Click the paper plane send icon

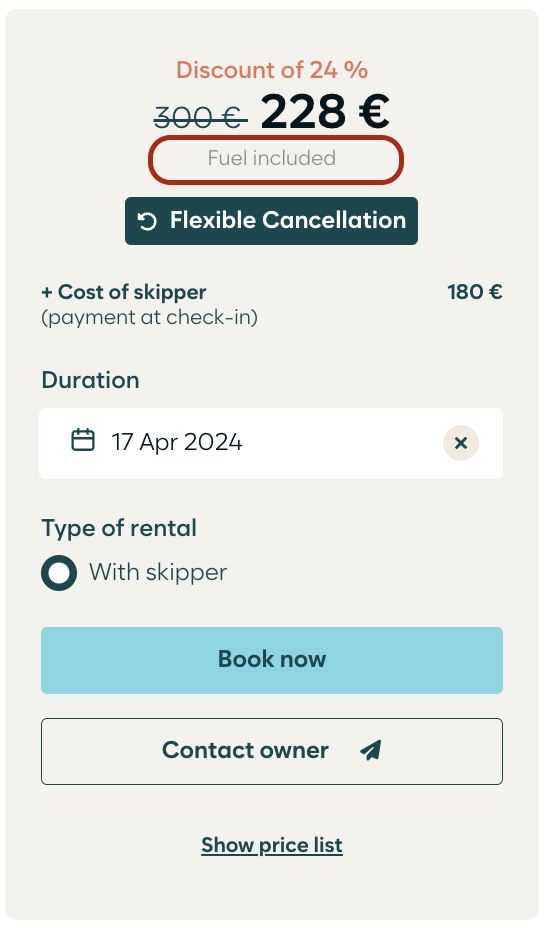[x=370, y=750]
